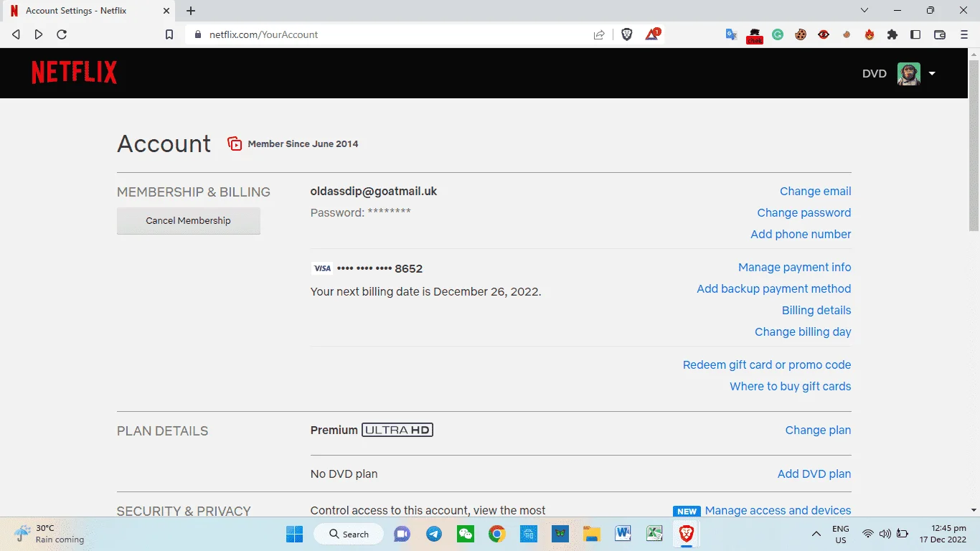Screen dimensions: 980x551
Task: Click the small tan cookie extension icon
Action: [847, 34]
